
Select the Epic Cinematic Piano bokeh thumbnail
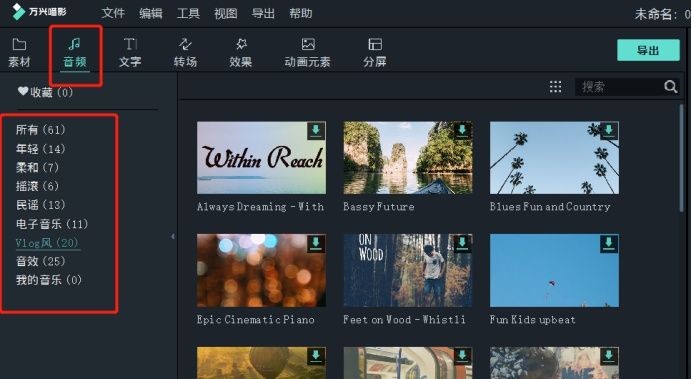point(261,270)
